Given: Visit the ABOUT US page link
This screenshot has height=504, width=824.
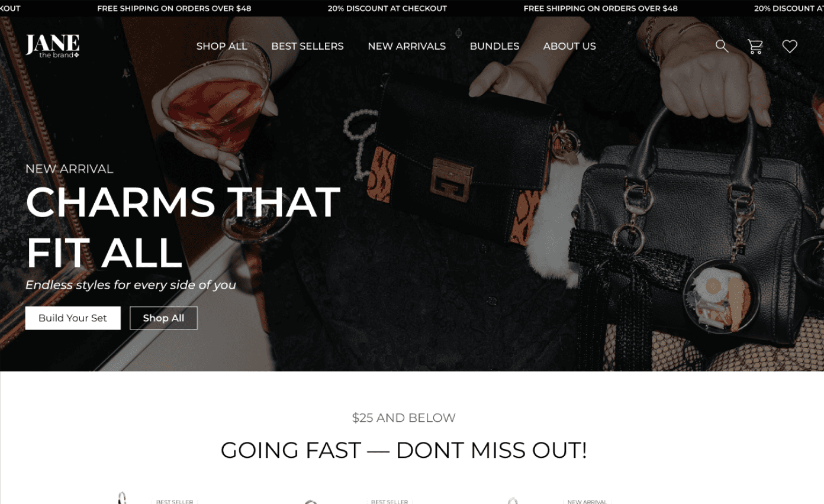Looking at the screenshot, I should pos(569,46).
